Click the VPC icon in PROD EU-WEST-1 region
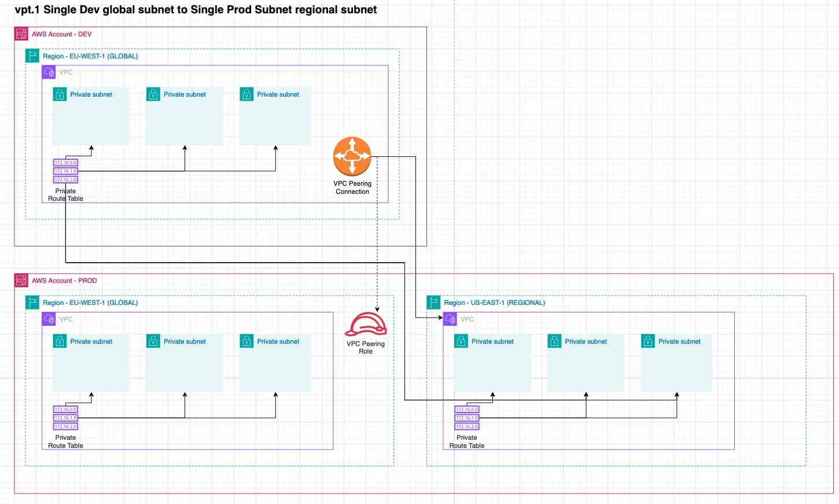Screen dimensions: 839x504 (49, 319)
